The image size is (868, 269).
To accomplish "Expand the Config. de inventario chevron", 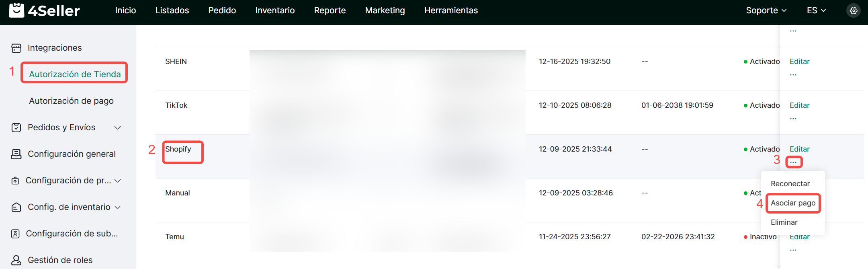I will pyautogui.click(x=117, y=207).
